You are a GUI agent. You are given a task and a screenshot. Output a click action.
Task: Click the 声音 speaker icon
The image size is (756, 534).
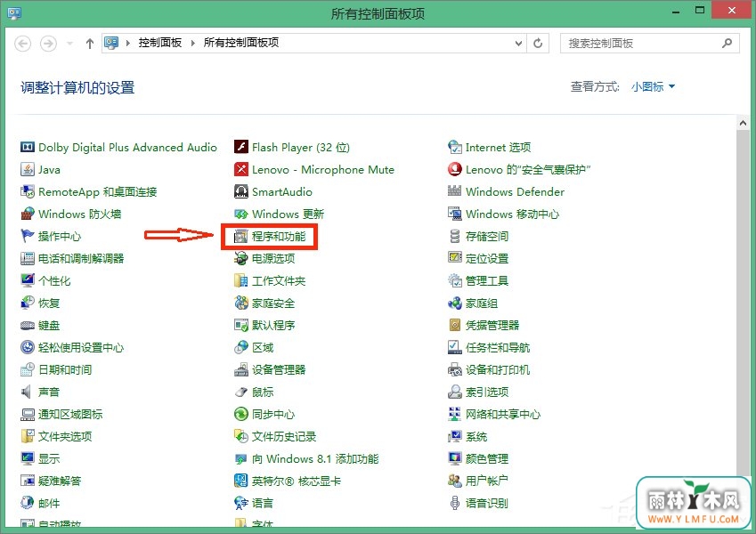(28, 392)
